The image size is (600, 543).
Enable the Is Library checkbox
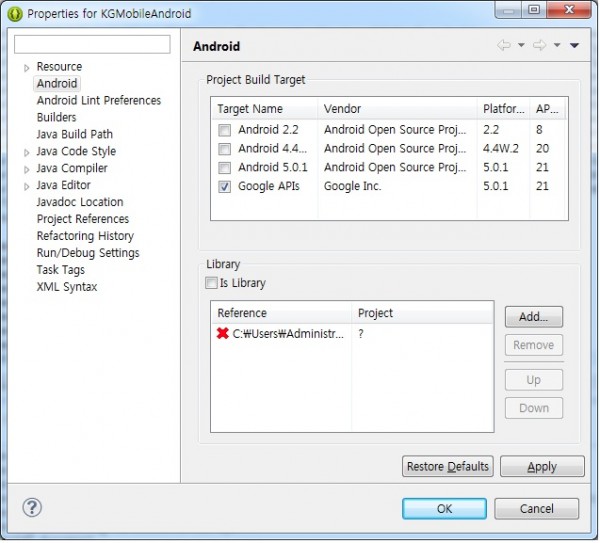211,283
